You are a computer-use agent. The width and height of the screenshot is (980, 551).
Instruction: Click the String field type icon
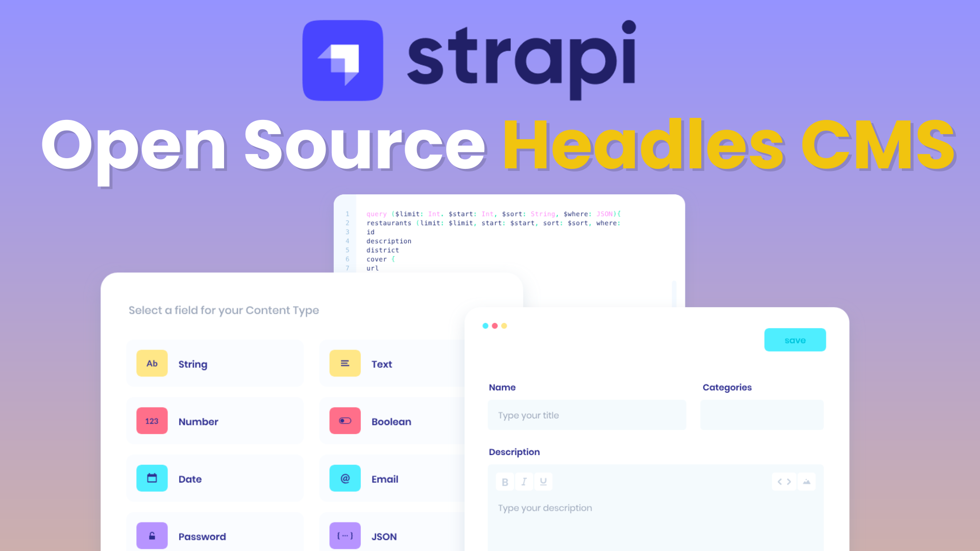click(152, 363)
